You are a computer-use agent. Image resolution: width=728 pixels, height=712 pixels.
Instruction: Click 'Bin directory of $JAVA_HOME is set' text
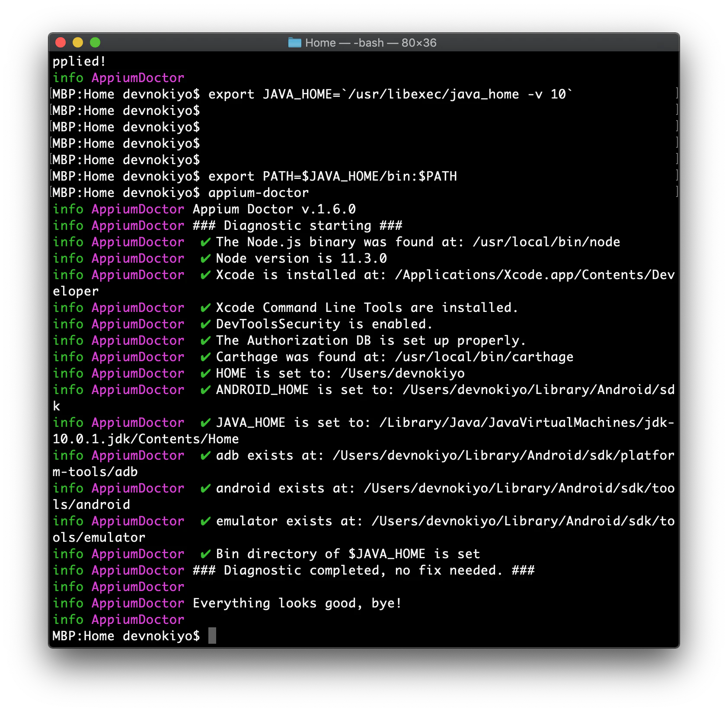(x=348, y=554)
